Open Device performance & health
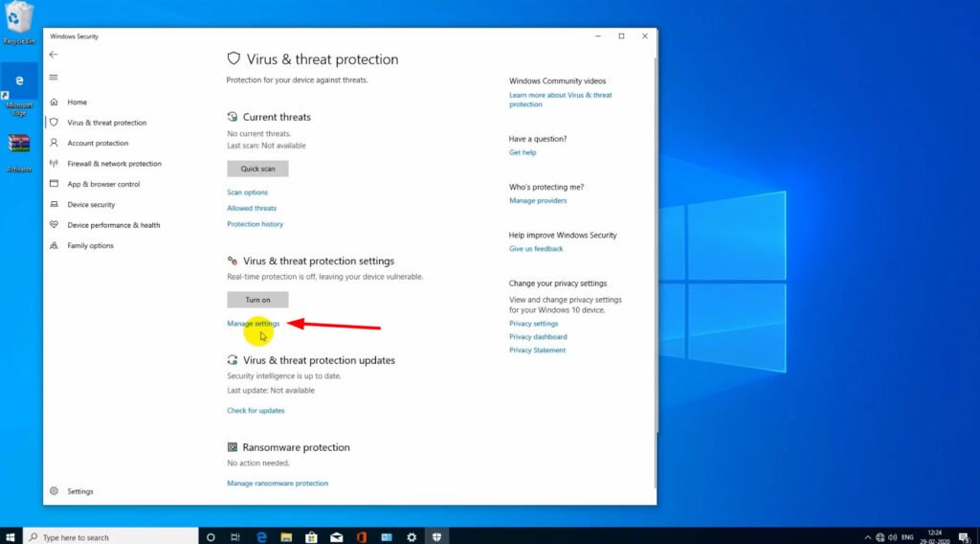Image resolution: width=980 pixels, height=544 pixels. click(x=114, y=225)
